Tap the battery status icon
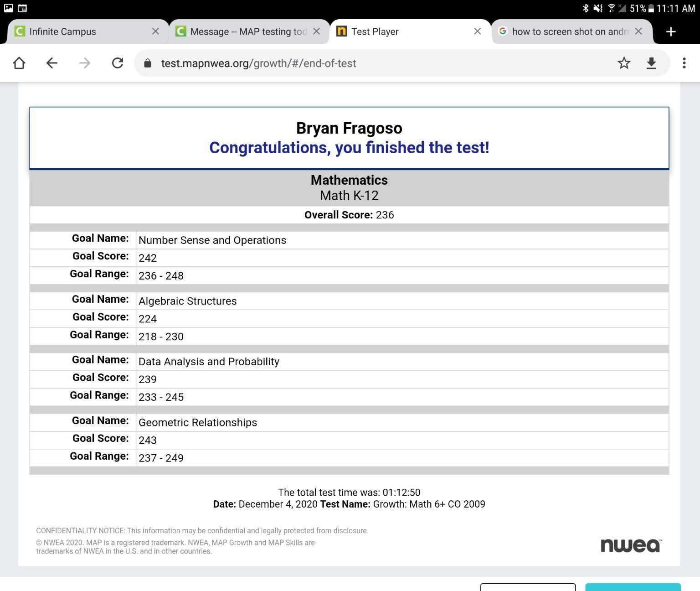The height and width of the screenshot is (591, 700). tap(651, 8)
